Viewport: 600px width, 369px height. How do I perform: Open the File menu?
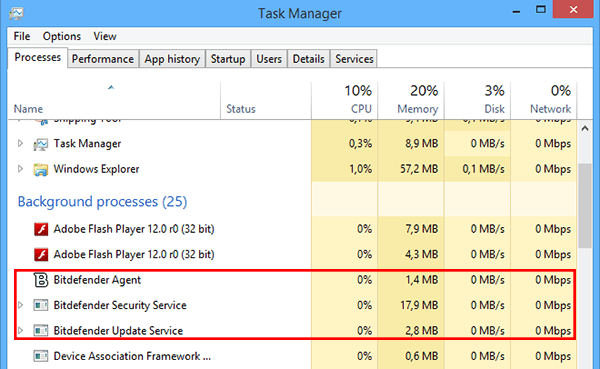click(22, 36)
